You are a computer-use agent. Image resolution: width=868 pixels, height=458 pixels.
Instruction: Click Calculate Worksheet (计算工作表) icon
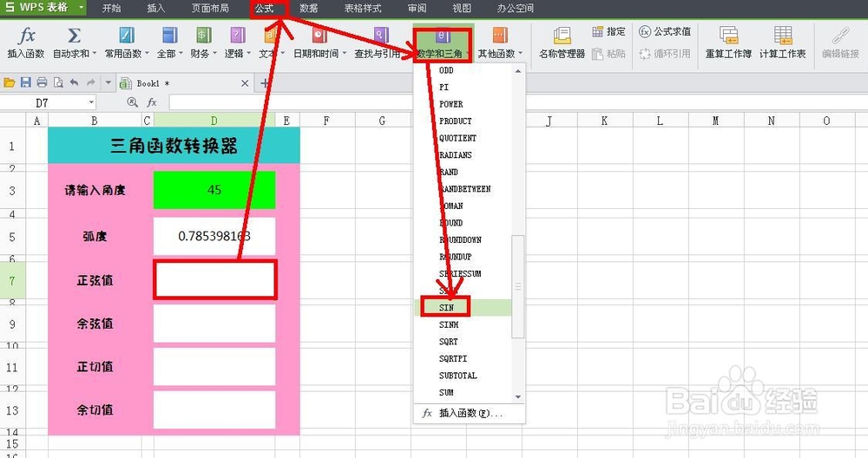tap(783, 36)
